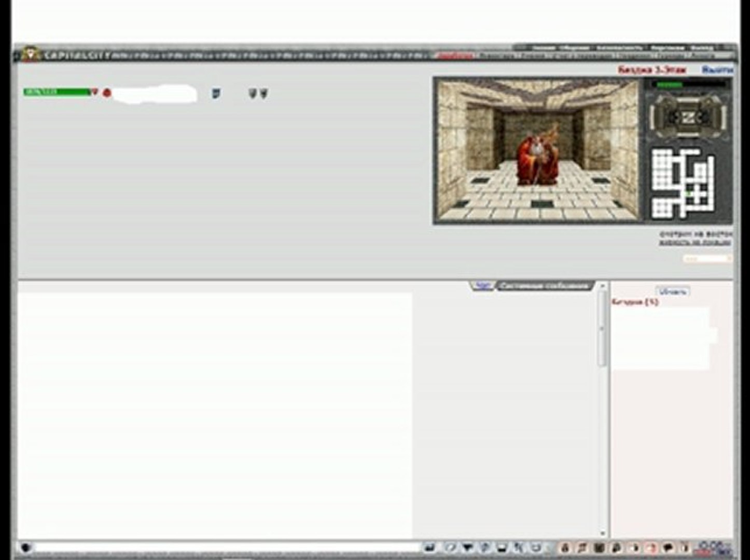Click the Бездна (5) room label
The height and width of the screenshot is (560, 750).
[635, 302]
